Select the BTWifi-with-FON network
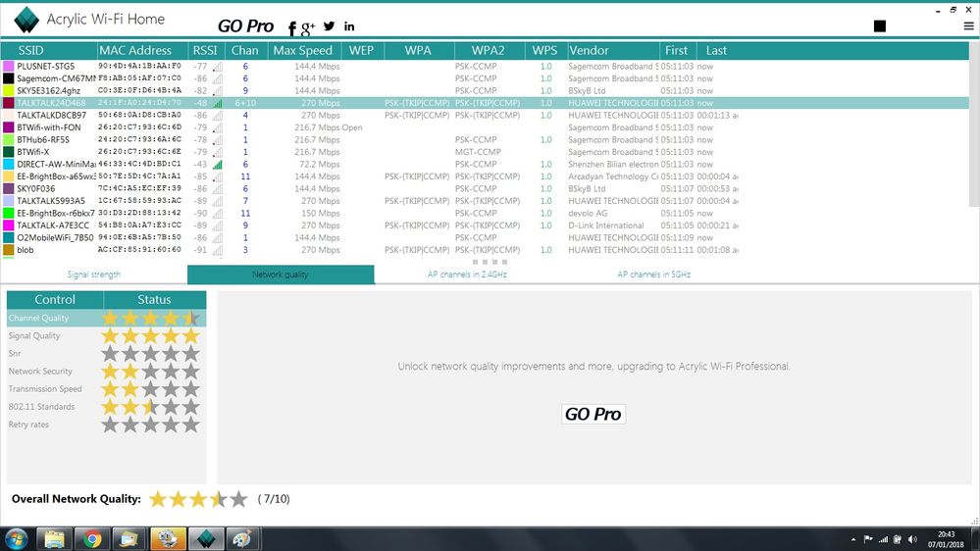The height and width of the screenshot is (551, 980). [485, 127]
